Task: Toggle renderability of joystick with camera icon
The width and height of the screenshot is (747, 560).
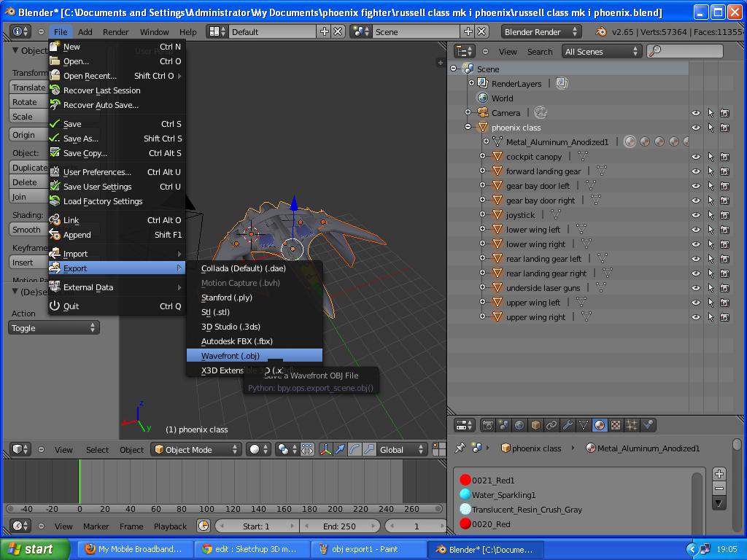Action: click(x=724, y=215)
